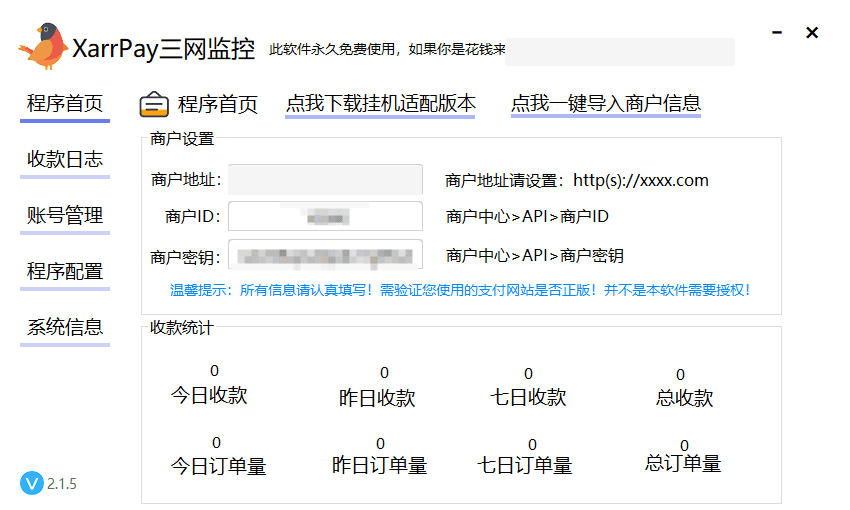Click the 昨日收款 statistic label

click(x=377, y=398)
